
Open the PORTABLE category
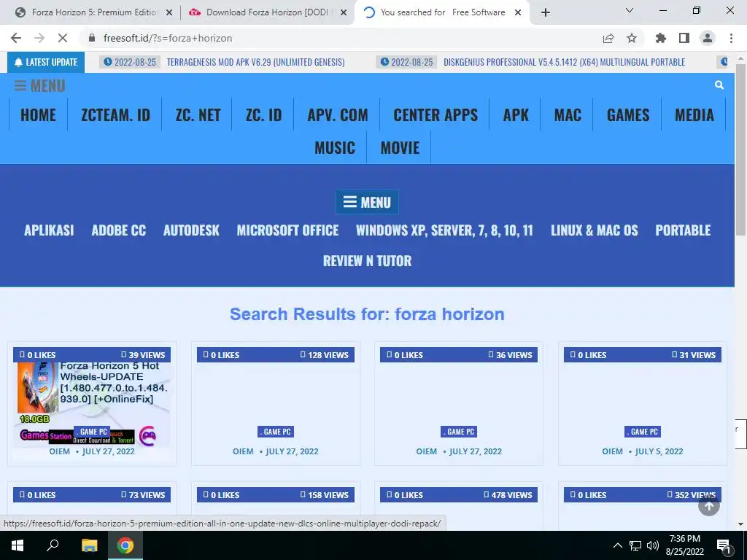[x=683, y=230]
